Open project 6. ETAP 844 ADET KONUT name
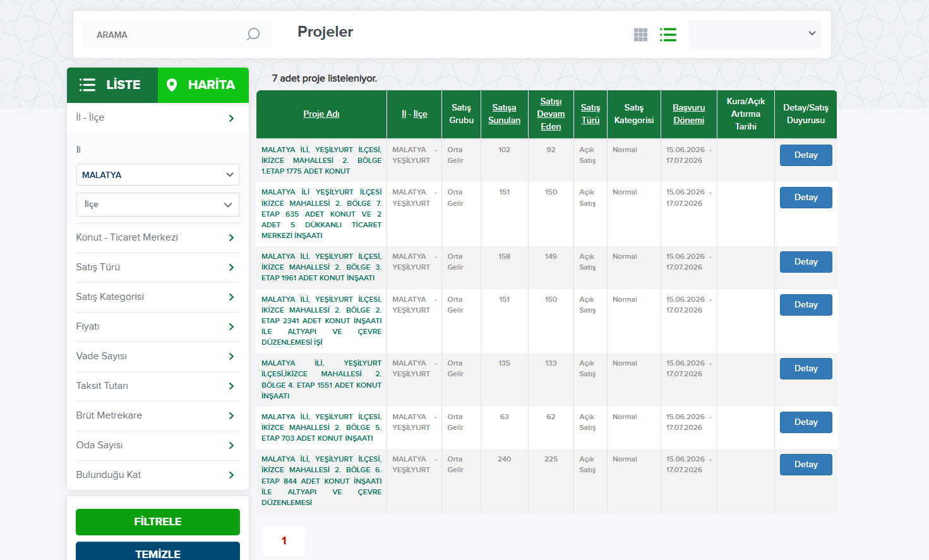Viewport: 929px width, 560px height. [x=321, y=481]
